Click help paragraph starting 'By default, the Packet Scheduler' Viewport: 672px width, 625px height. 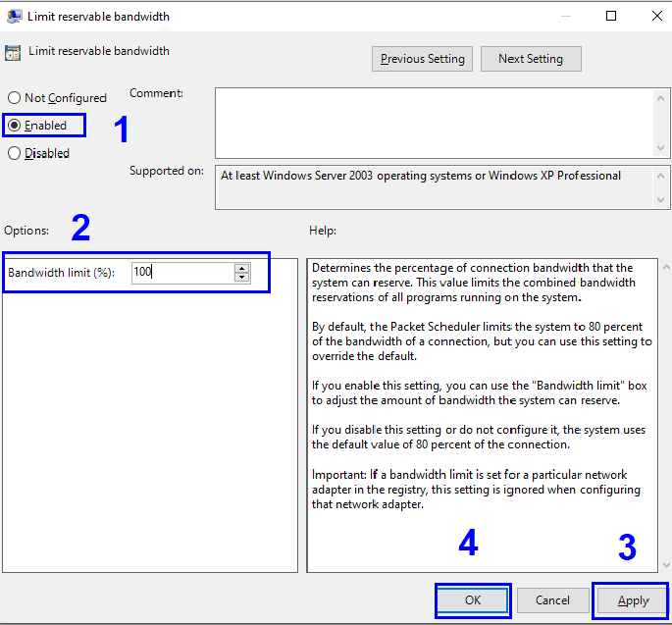[482, 341]
